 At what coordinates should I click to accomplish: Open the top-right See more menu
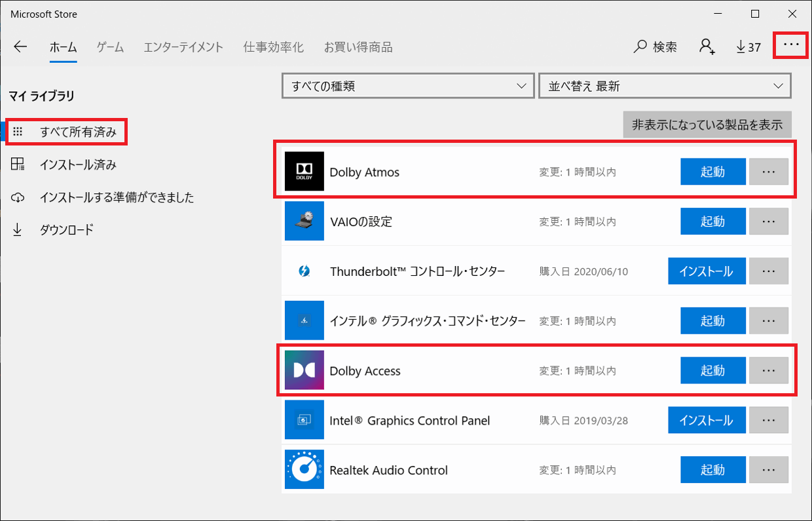pos(791,45)
